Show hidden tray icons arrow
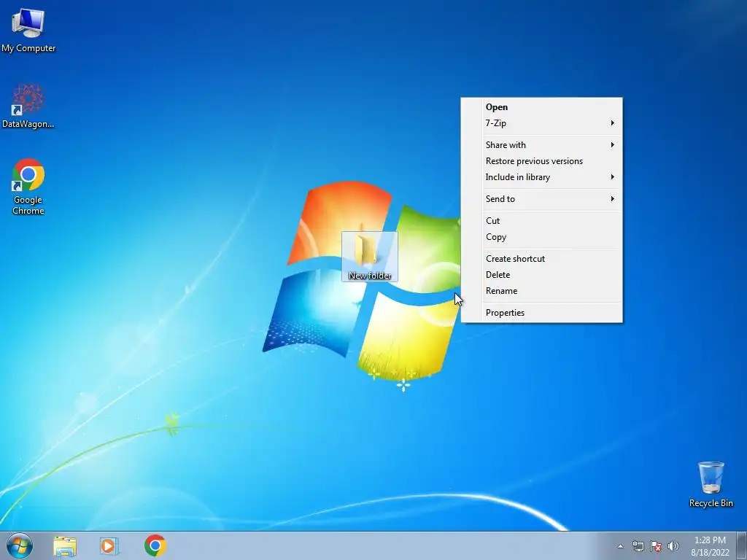The width and height of the screenshot is (747, 560). pyautogui.click(x=620, y=546)
